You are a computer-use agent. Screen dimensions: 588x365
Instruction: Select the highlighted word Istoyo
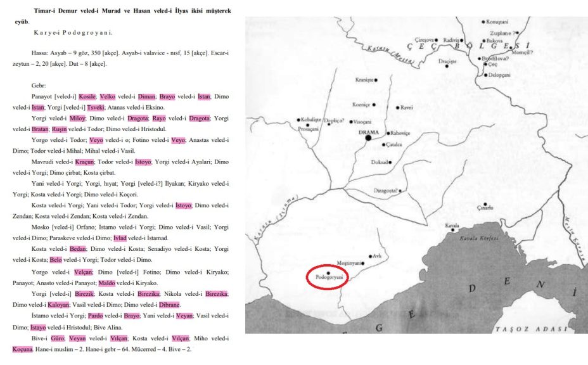coord(143,162)
